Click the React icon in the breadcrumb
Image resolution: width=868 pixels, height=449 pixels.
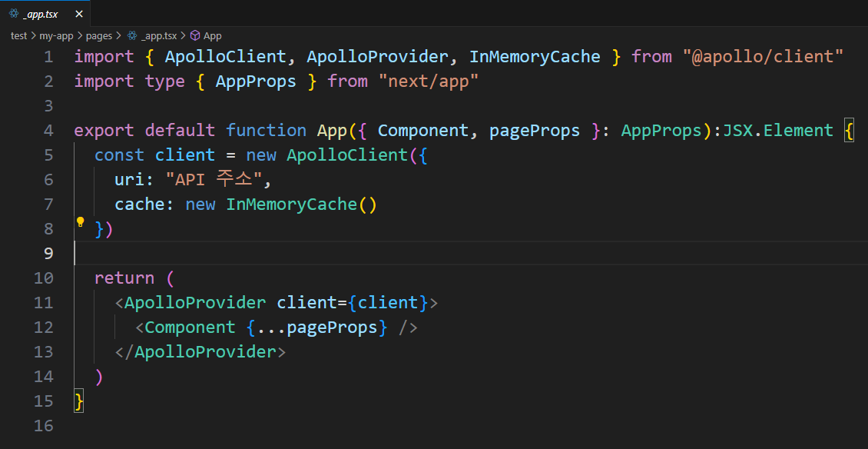pyautogui.click(x=132, y=36)
